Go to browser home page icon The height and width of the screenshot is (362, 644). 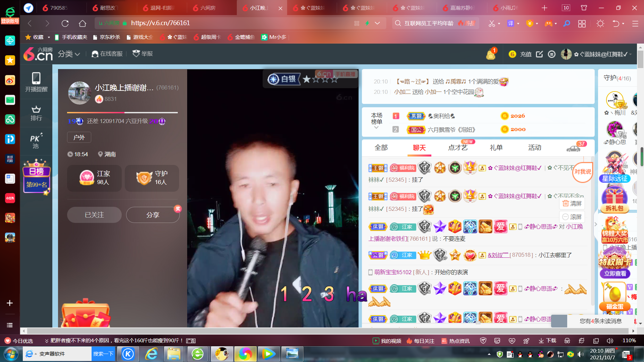pos(83,23)
